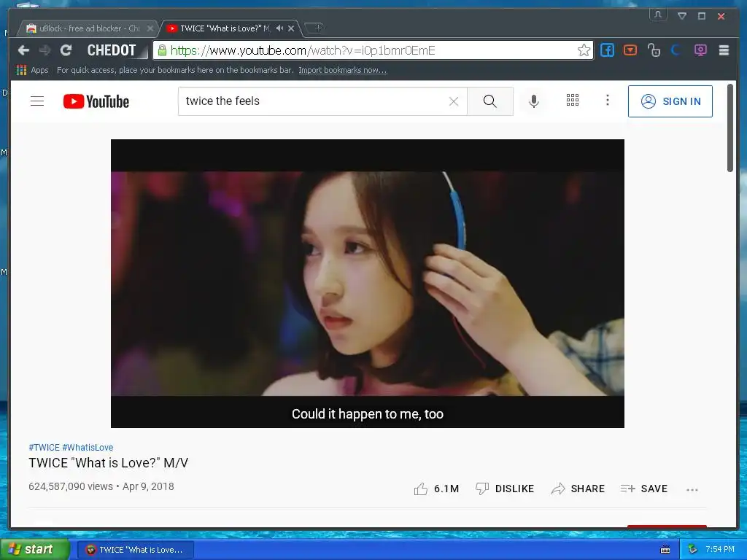Open the purple screen recorder extension icon
The image size is (747, 560).
tap(700, 50)
